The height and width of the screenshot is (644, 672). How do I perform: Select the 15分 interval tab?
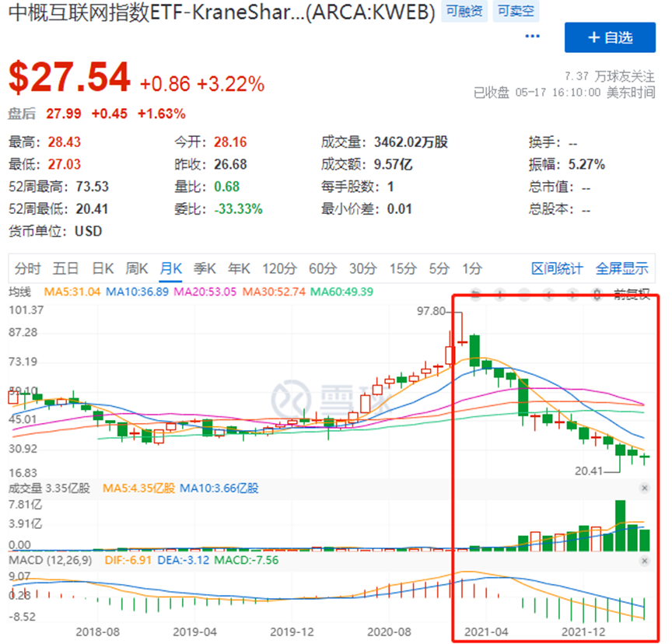pos(403,268)
